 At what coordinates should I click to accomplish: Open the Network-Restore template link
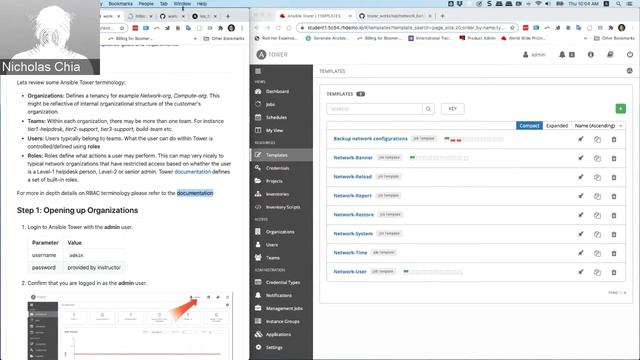(353, 215)
